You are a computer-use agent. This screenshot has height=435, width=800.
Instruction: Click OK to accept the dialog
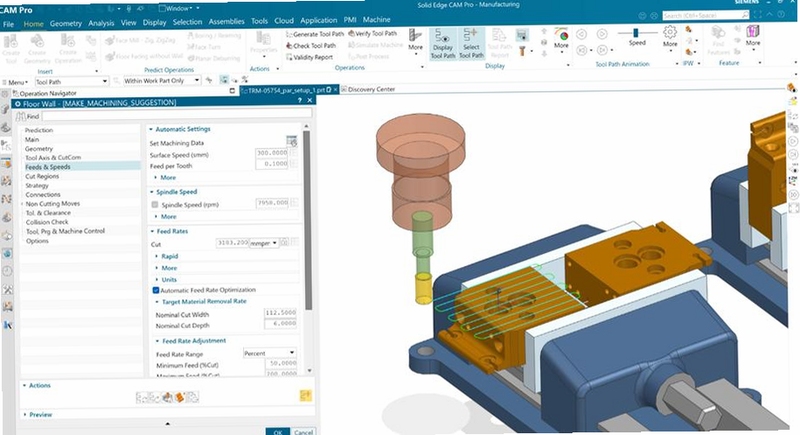(278, 431)
